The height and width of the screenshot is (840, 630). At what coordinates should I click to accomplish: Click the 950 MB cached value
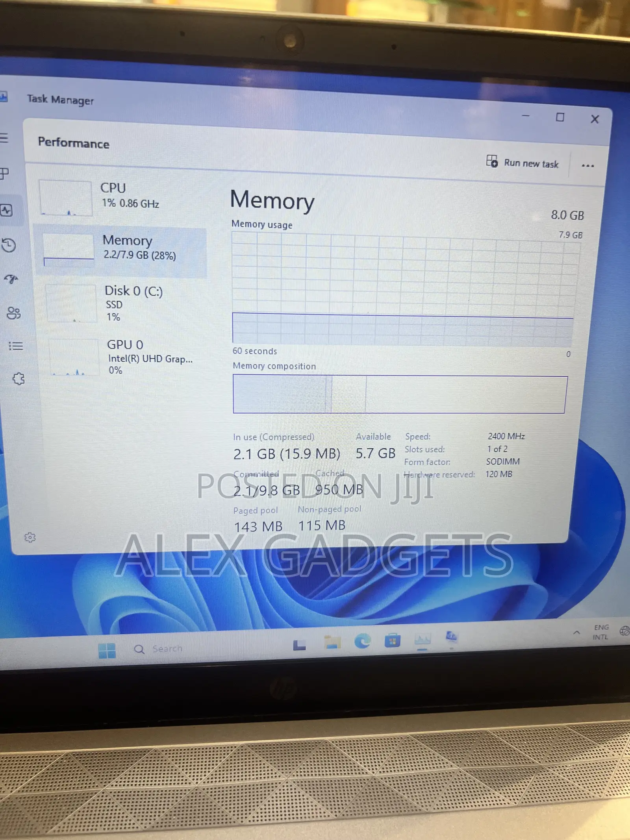coord(339,490)
